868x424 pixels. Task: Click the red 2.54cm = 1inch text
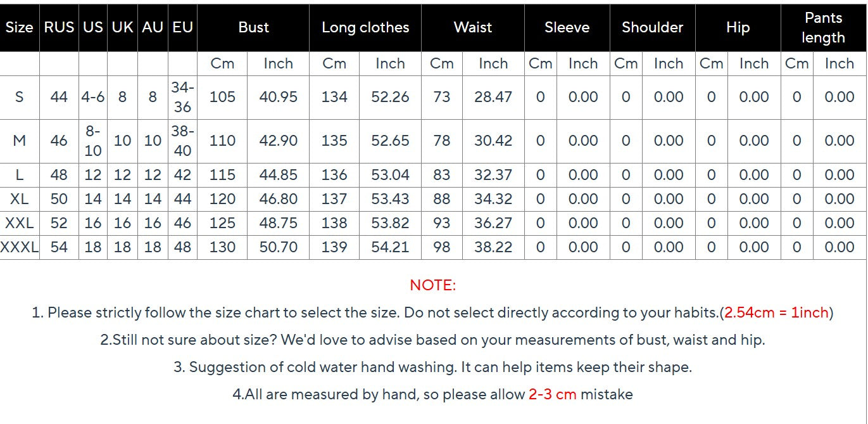pyautogui.click(x=776, y=312)
